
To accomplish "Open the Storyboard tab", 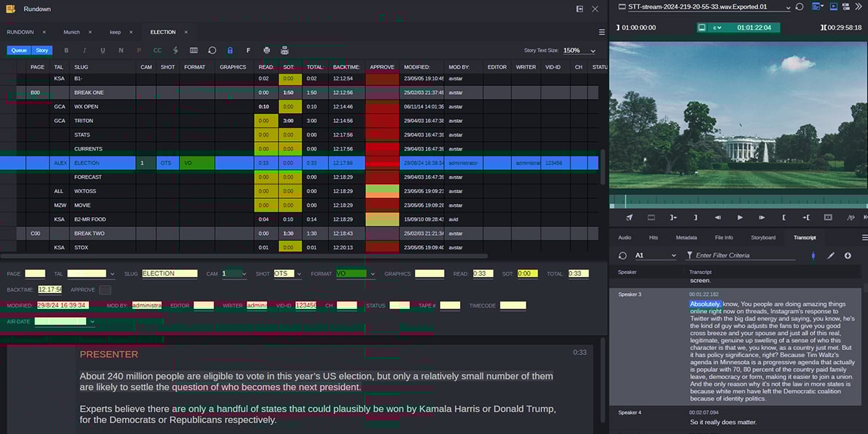I will point(762,237).
